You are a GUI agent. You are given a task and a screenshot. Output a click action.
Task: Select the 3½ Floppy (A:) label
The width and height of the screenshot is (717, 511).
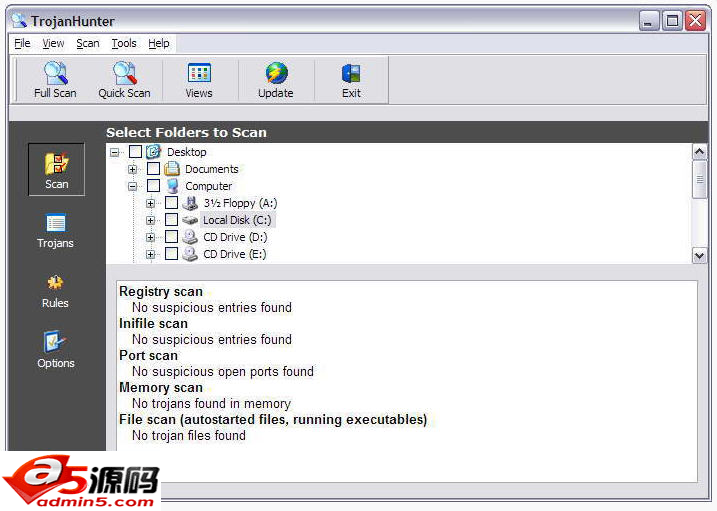coord(241,203)
